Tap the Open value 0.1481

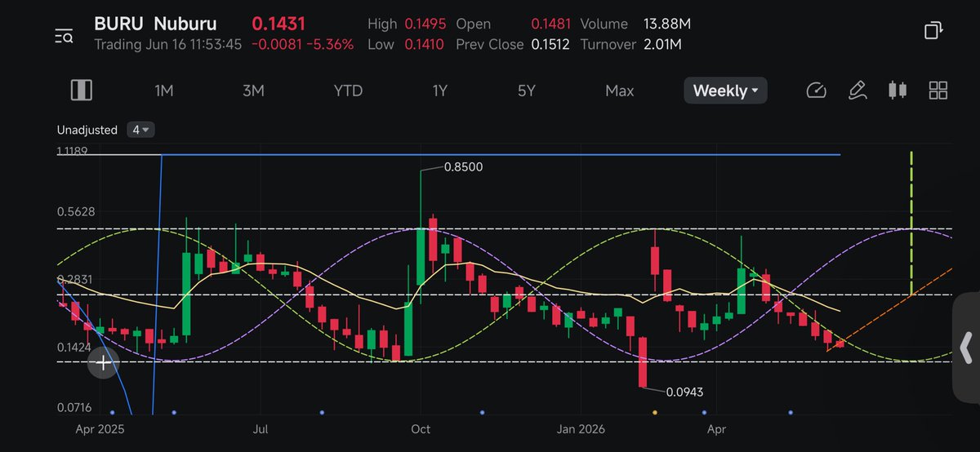point(550,24)
